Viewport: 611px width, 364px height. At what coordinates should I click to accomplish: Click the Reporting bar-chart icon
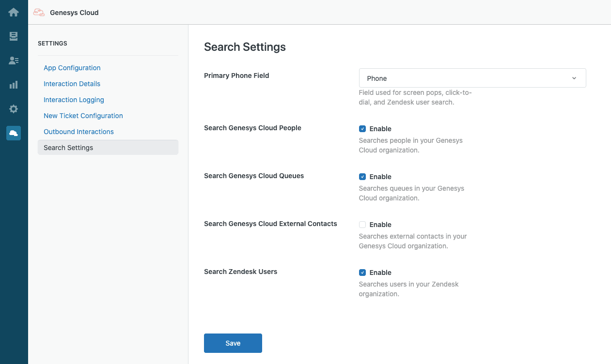(13, 85)
